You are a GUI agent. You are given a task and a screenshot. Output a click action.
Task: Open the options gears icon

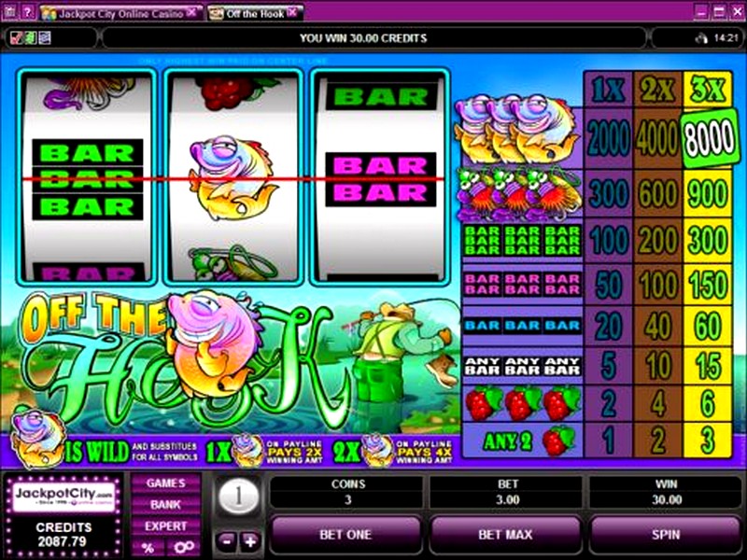[x=184, y=548]
